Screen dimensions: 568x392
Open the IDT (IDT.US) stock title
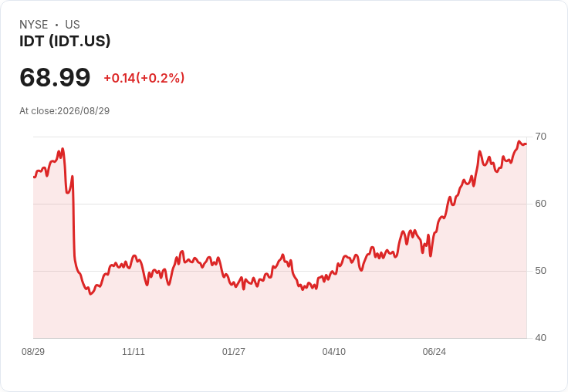coord(65,41)
